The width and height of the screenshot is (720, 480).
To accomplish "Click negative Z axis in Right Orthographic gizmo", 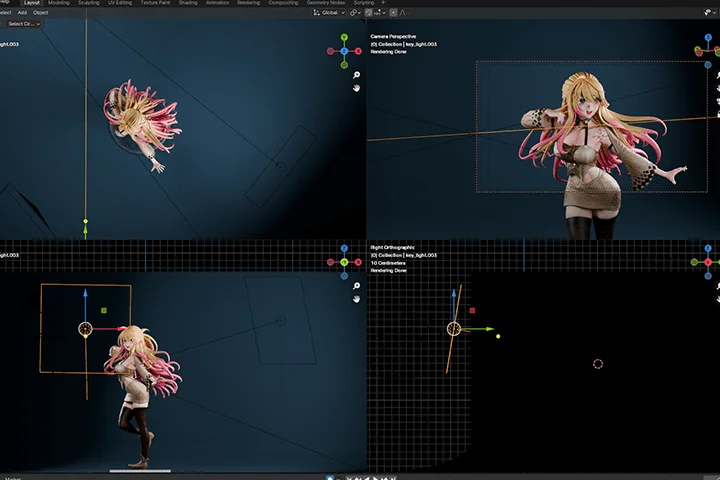I will [x=708, y=276].
